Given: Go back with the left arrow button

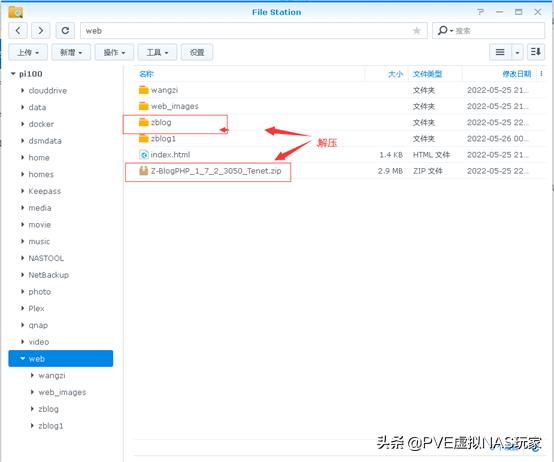Looking at the screenshot, I should (18, 31).
